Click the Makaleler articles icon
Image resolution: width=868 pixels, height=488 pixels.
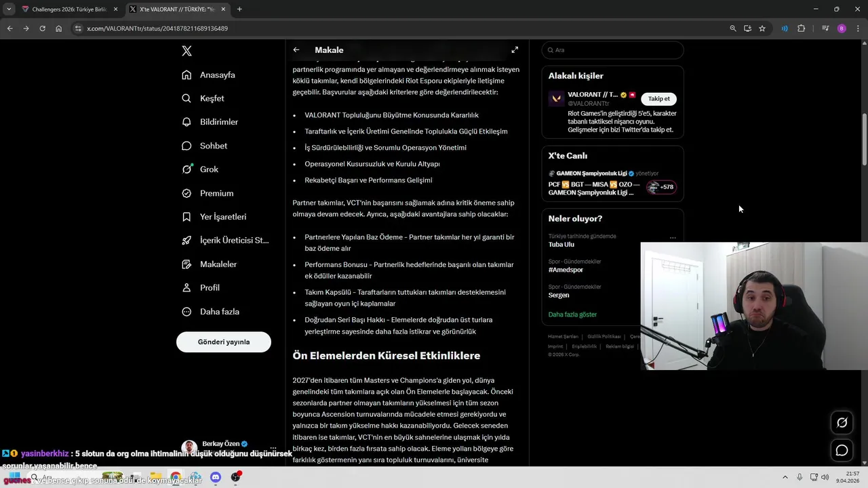186,264
